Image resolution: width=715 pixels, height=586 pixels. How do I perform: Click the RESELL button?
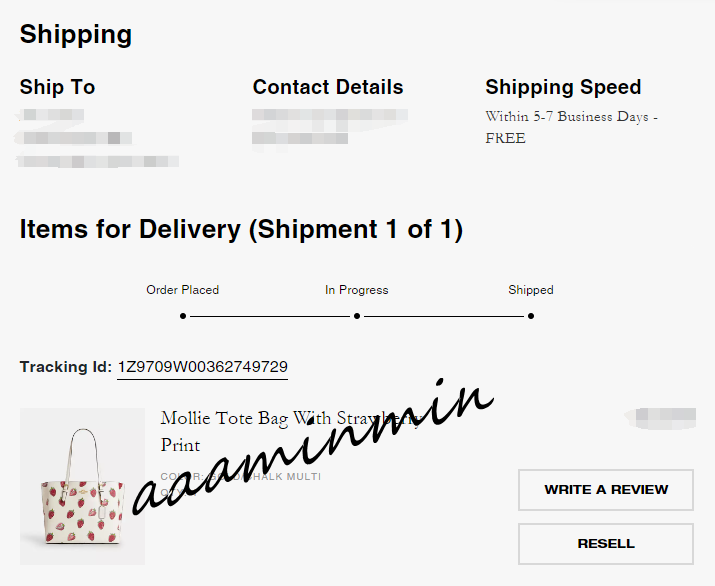(x=606, y=544)
